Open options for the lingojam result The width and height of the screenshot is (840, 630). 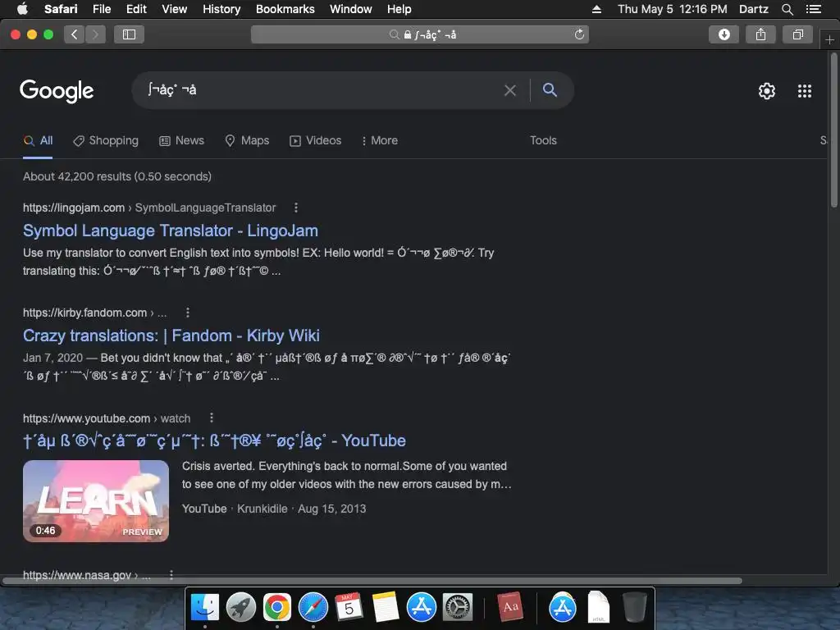(x=295, y=208)
